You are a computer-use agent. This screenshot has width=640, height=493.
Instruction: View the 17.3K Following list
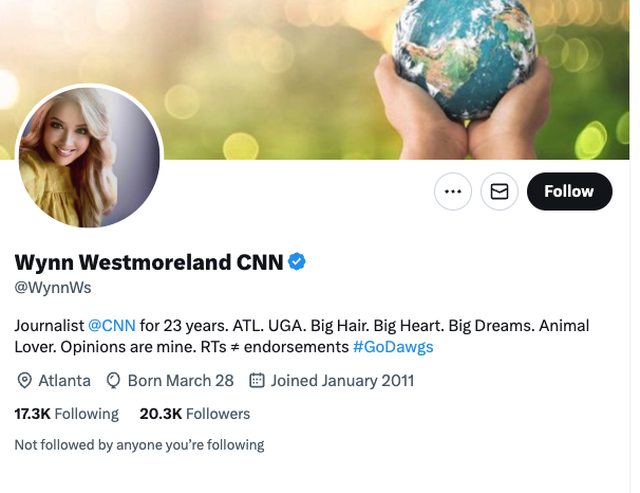click(66, 413)
